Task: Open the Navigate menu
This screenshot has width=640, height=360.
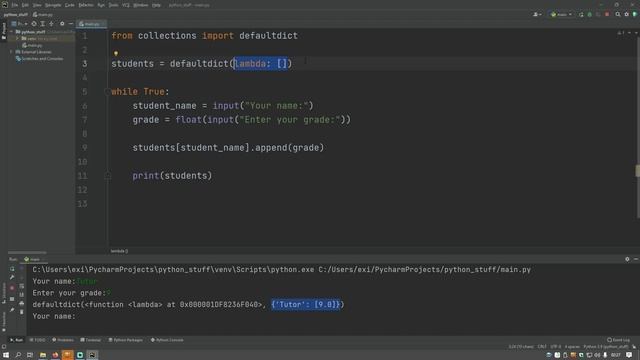Action: (x=53, y=5)
